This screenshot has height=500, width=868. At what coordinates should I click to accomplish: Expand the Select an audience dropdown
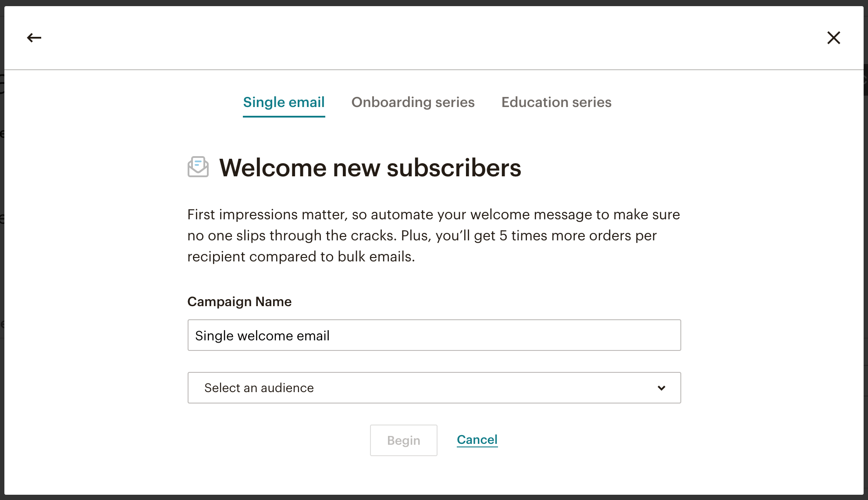(434, 388)
